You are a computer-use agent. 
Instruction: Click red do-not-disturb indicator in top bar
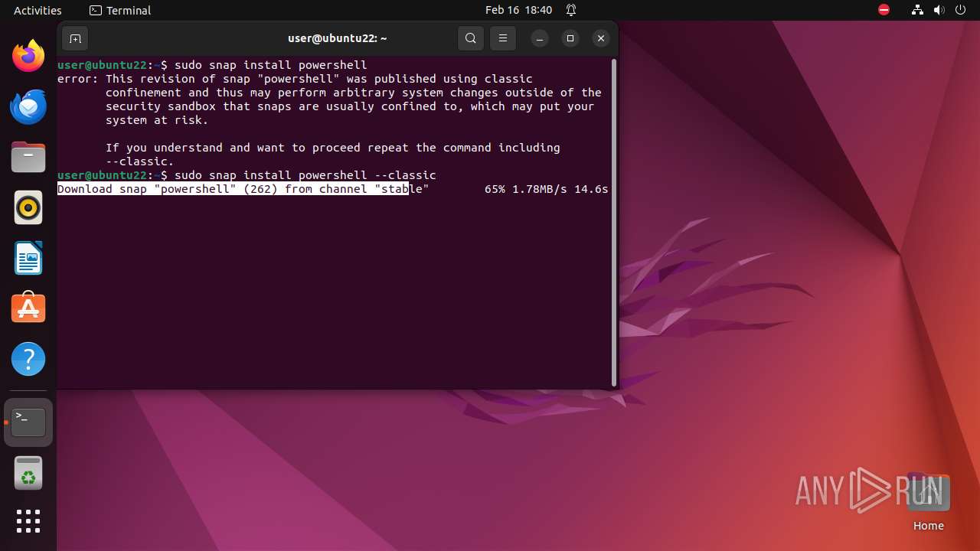(884, 10)
